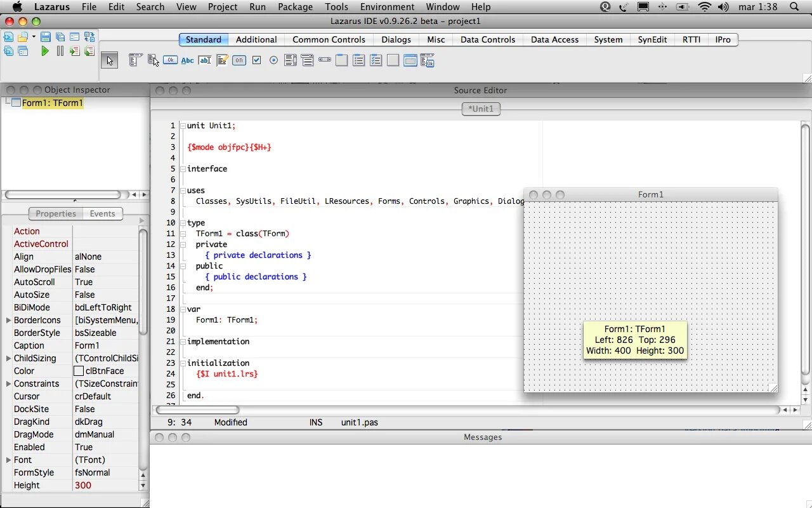The width and height of the screenshot is (812, 508).
Task: Open the Apple menu
Action: 17,7
